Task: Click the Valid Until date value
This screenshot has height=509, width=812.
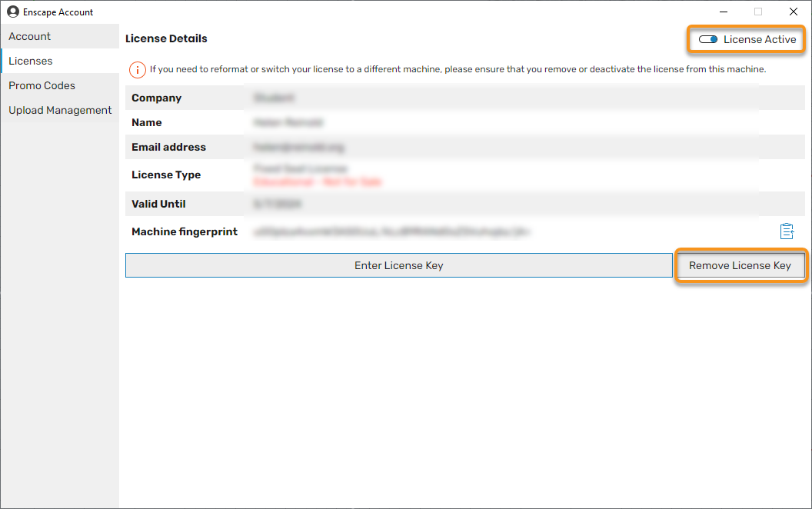Action: (x=277, y=205)
